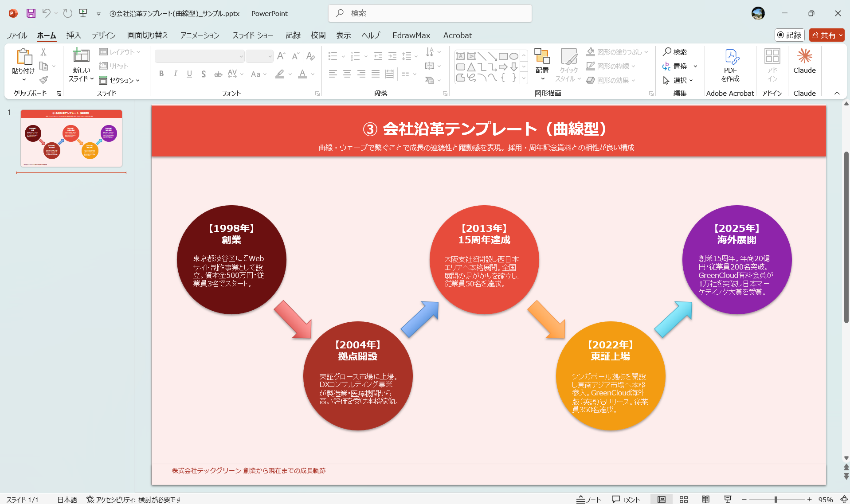
Task: Collapse the ribbon chevron
Action: [837, 93]
